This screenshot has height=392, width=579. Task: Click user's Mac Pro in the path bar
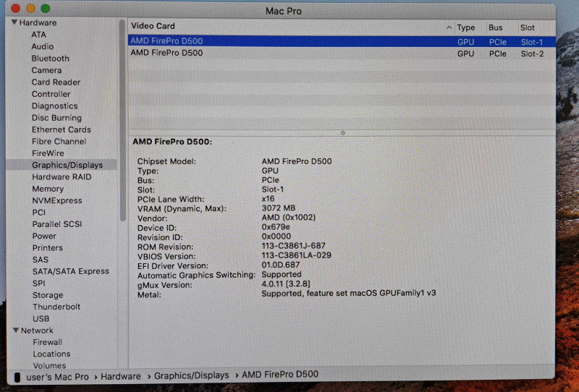pos(57,377)
